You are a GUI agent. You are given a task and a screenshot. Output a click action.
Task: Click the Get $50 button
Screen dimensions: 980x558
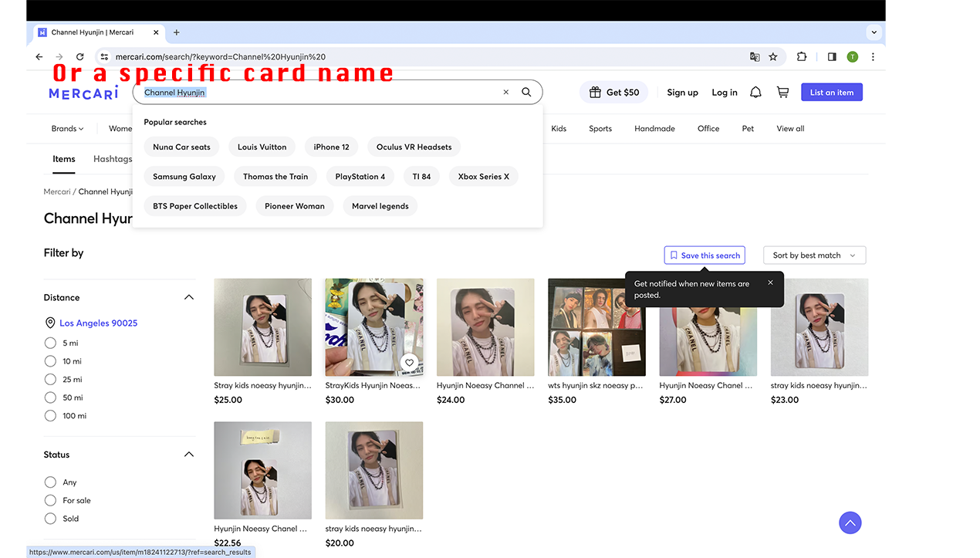(x=614, y=92)
